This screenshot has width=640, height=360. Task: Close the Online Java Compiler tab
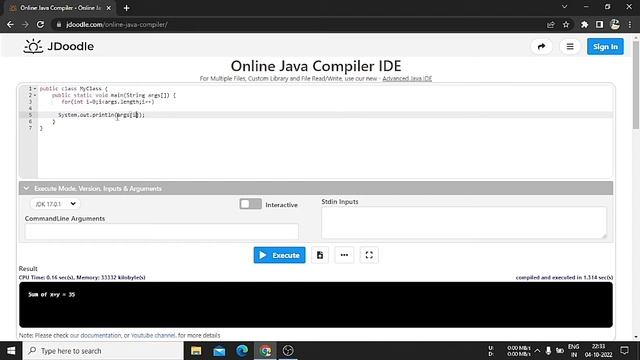pyautogui.click(x=109, y=8)
